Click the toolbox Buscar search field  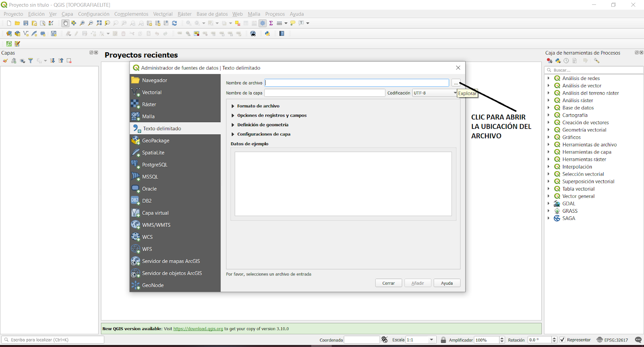594,70
